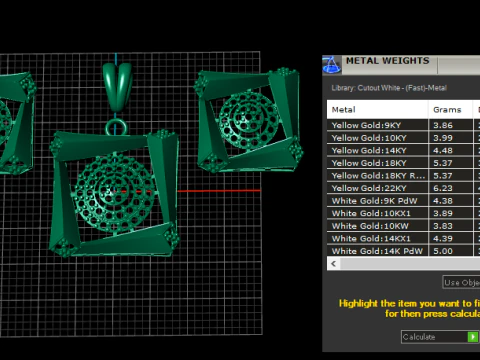Select the pendant bail in the viewport

point(117,87)
